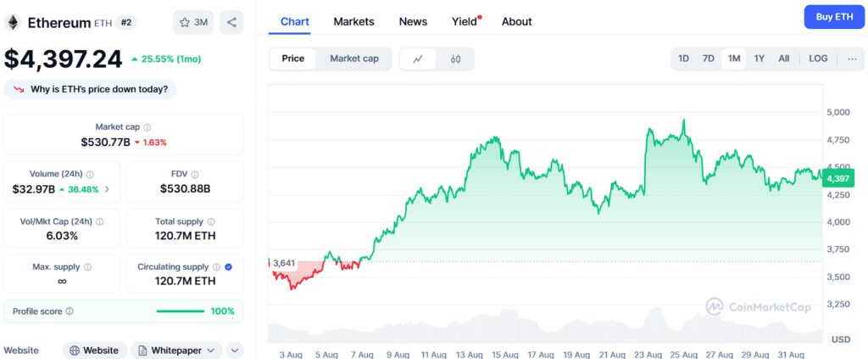Open the Whitepaper dropdown
The width and height of the screenshot is (868, 359).
(x=176, y=350)
